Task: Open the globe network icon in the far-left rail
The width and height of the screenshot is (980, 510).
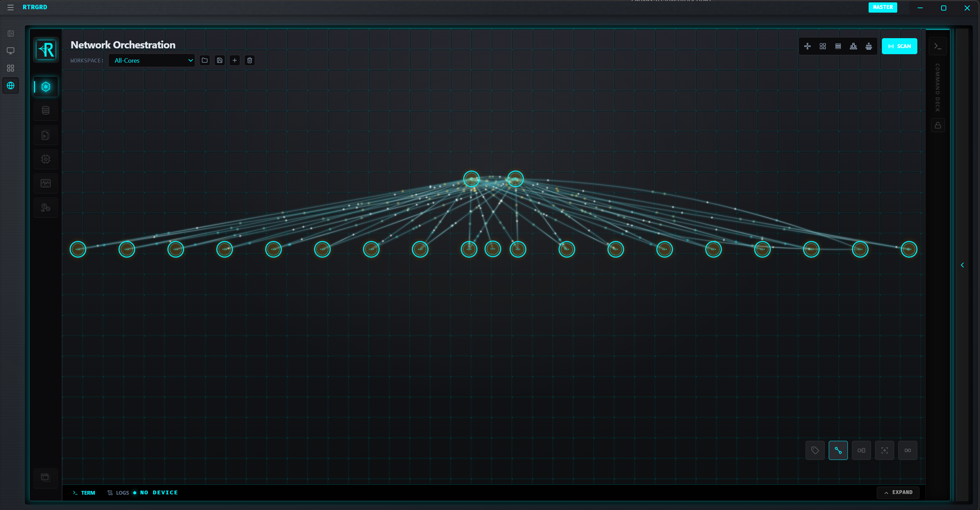Action: point(10,85)
